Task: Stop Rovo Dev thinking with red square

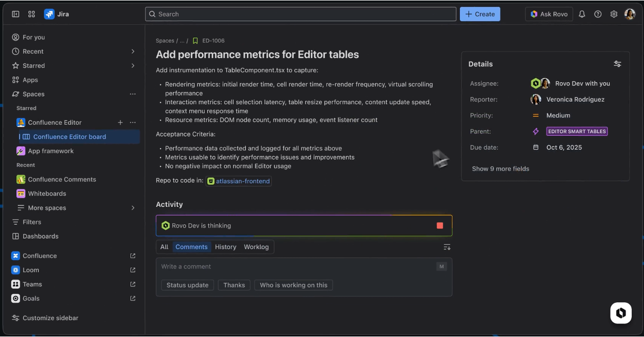Action: pyautogui.click(x=440, y=225)
